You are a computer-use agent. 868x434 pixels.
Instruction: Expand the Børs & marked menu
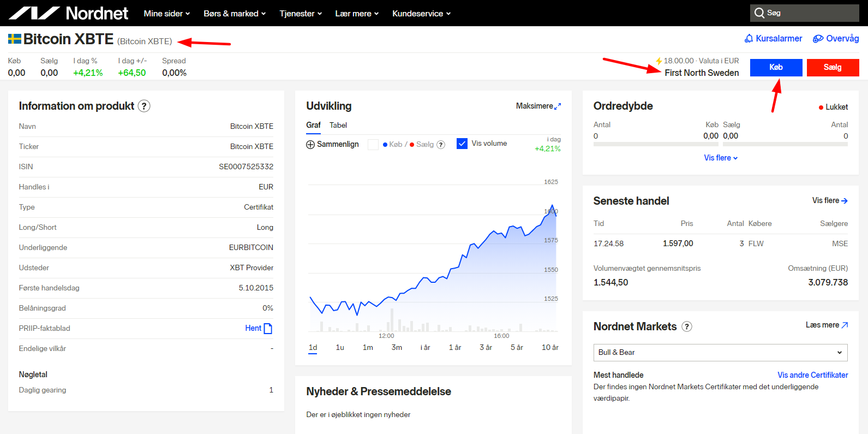pyautogui.click(x=235, y=13)
